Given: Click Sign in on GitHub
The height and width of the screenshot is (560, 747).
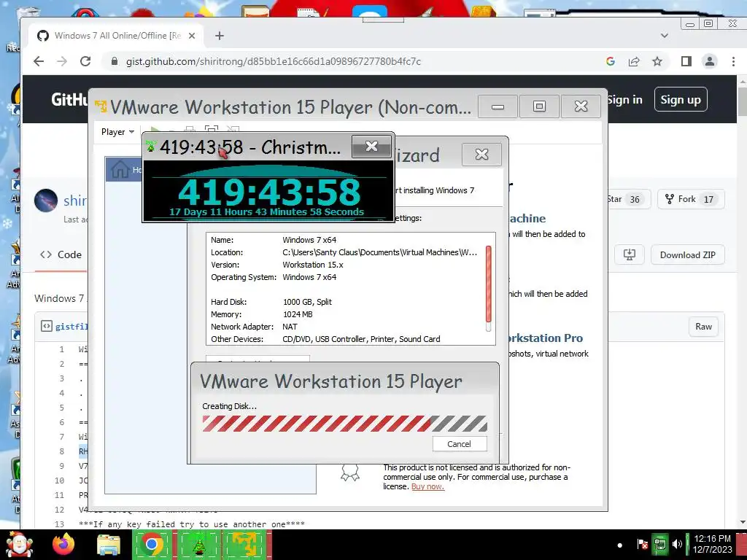Looking at the screenshot, I should click(x=624, y=99).
